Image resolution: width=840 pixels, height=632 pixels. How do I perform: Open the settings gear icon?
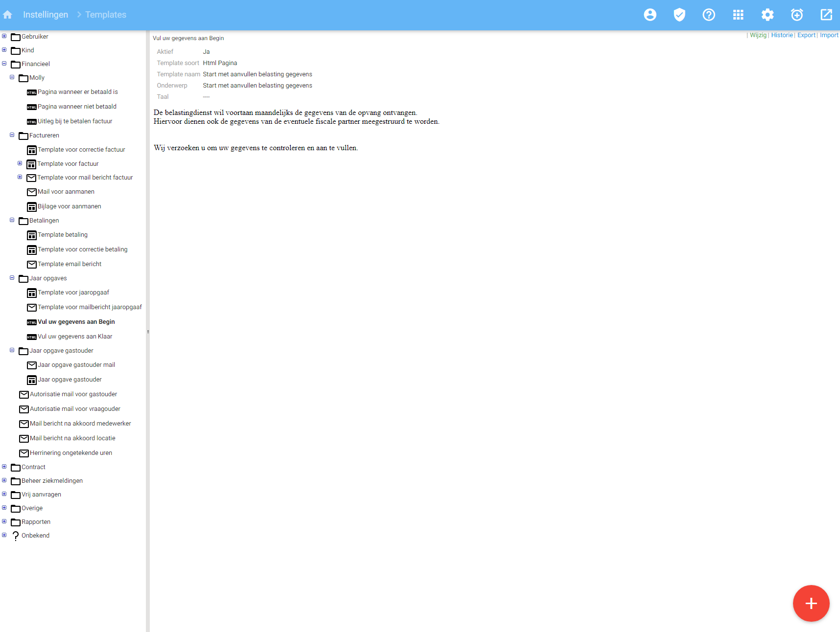[768, 15]
